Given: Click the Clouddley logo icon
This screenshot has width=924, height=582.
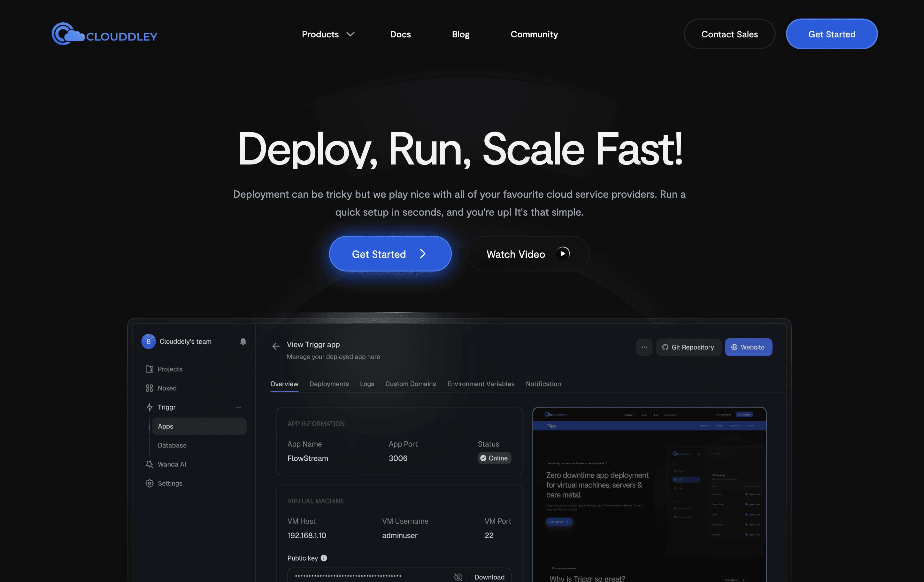Looking at the screenshot, I should pos(67,34).
